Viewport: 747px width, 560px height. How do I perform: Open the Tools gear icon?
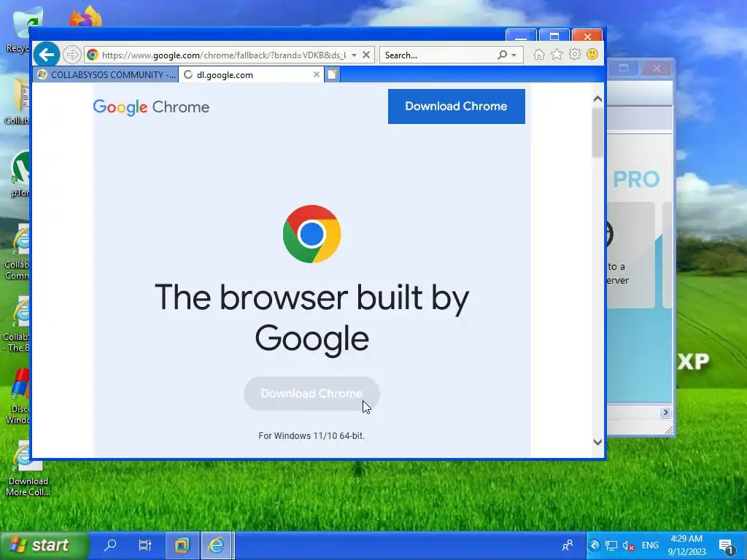(575, 54)
